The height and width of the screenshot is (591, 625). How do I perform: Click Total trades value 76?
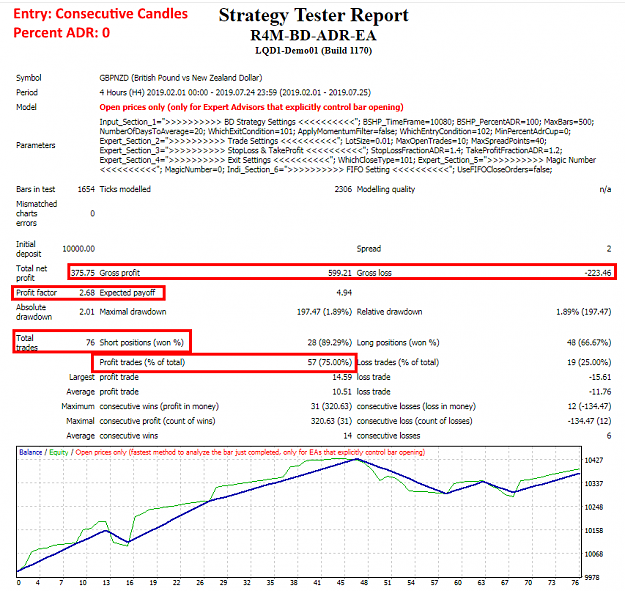click(90, 342)
